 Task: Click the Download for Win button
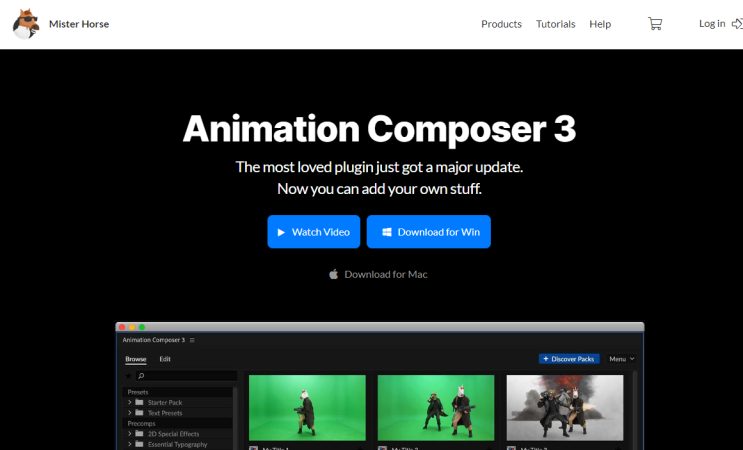[x=428, y=232]
